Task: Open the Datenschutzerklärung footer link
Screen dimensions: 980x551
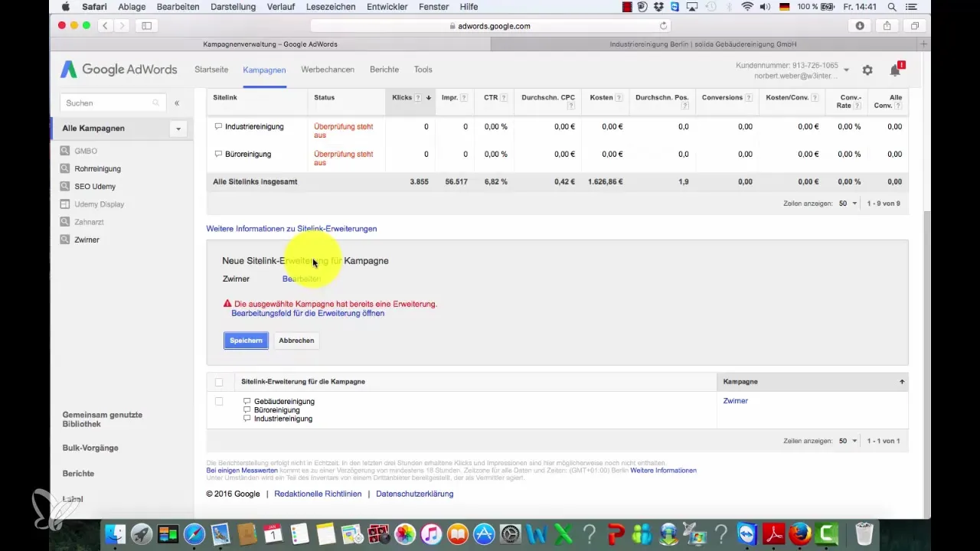Action: pyautogui.click(x=415, y=494)
